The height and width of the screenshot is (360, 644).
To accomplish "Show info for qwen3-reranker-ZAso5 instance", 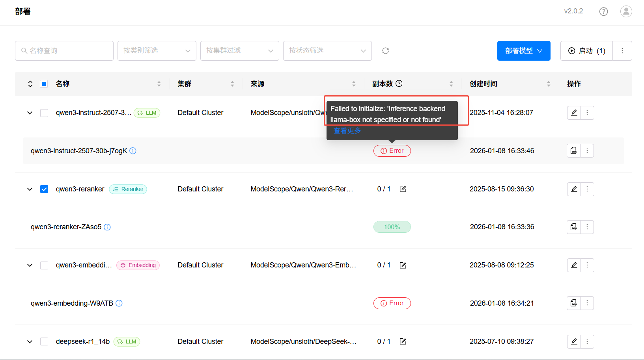I will (x=107, y=227).
